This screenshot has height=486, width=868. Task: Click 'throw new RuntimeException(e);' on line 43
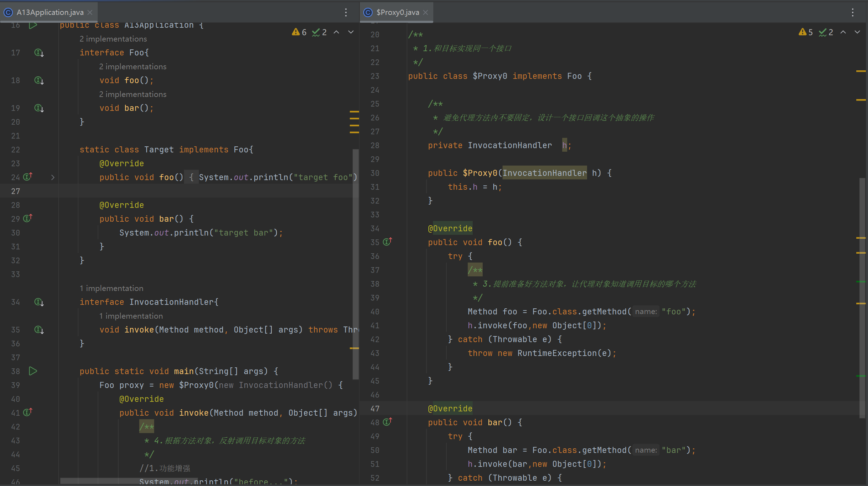click(542, 353)
